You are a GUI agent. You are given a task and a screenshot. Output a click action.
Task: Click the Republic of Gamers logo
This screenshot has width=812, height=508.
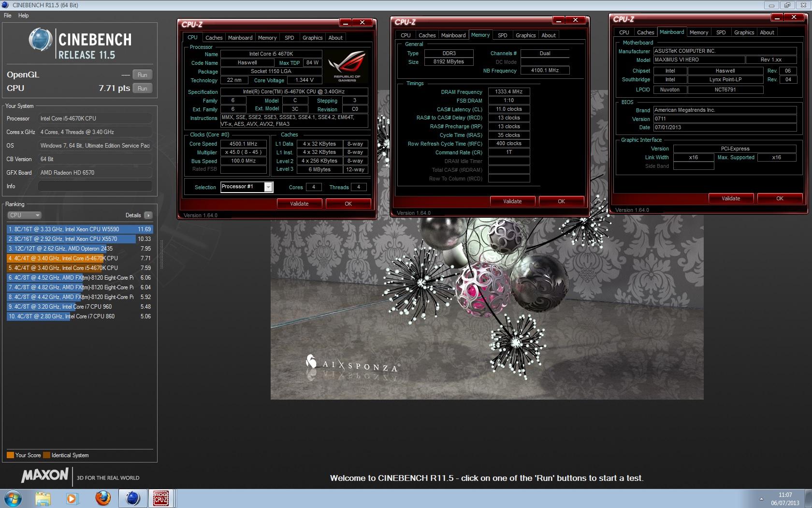click(x=347, y=66)
